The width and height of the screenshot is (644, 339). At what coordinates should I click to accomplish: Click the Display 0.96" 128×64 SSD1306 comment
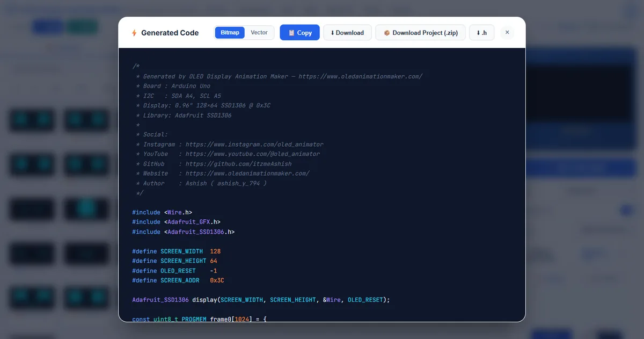coord(203,105)
